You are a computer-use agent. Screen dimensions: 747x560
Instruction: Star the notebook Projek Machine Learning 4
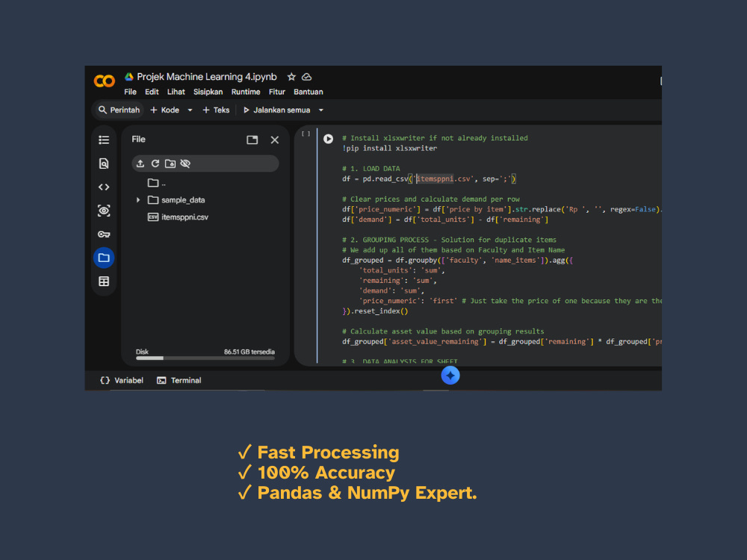[x=291, y=77]
